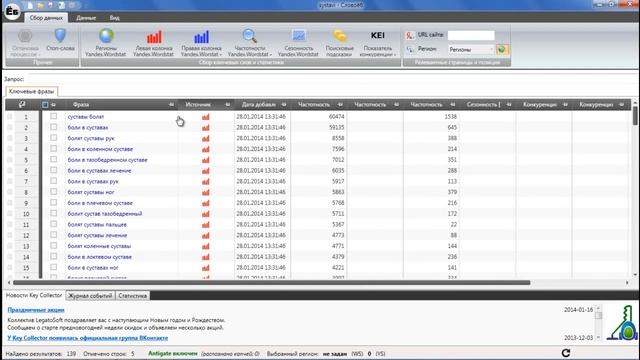Open the filter on the second Частотность column
The width and height of the screenshot is (640, 360).
[x=396, y=104]
